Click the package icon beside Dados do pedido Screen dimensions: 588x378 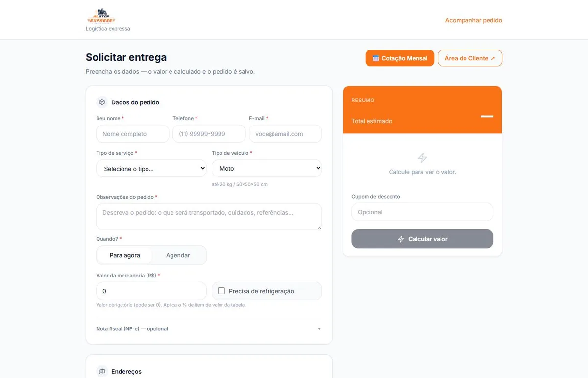[102, 102]
